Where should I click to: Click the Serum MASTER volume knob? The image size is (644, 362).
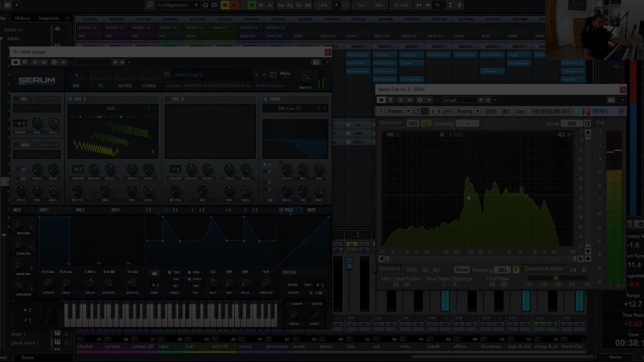tap(305, 79)
